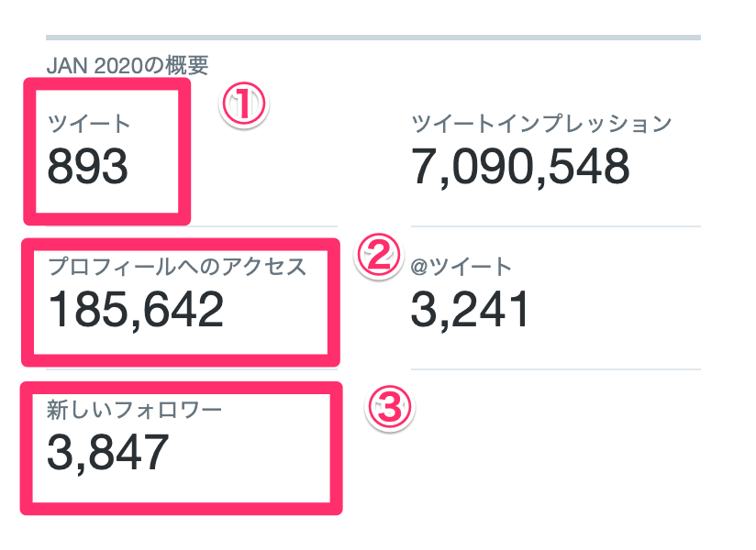The height and width of the screenshot is (550, 756).
Task: Select the ツイートインプレッション label
Action: (x=541, y=124)
